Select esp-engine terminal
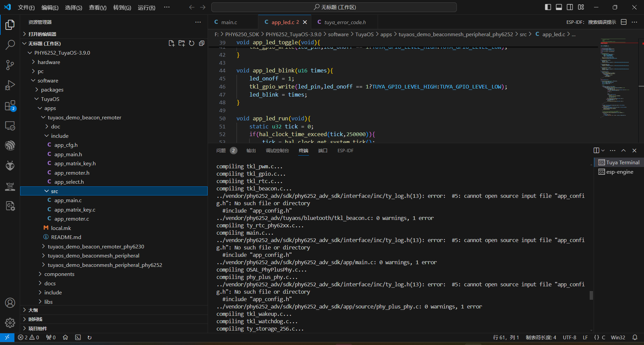Viewport: 644px width, 345px height. click(619, 172)
